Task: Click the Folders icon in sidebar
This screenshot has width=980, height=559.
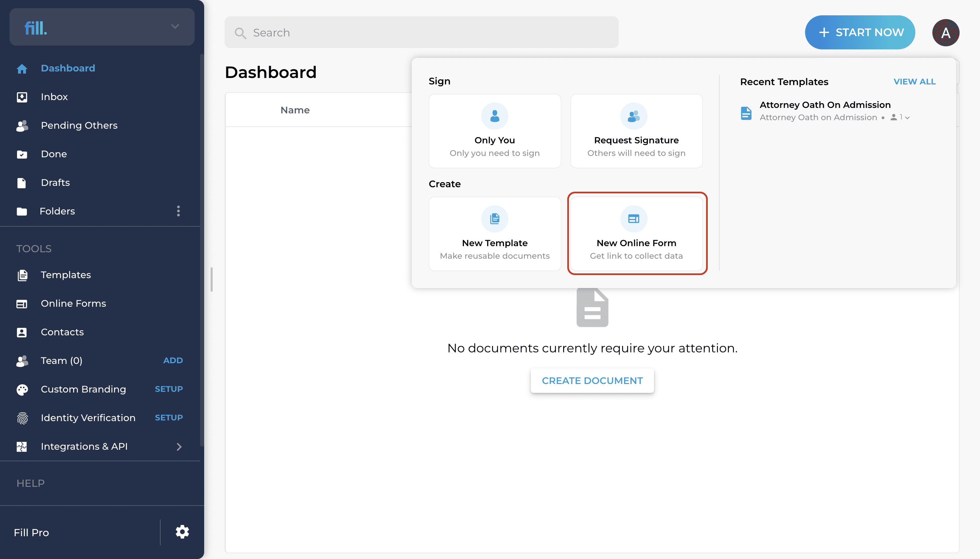Action: tap(22, 211)
